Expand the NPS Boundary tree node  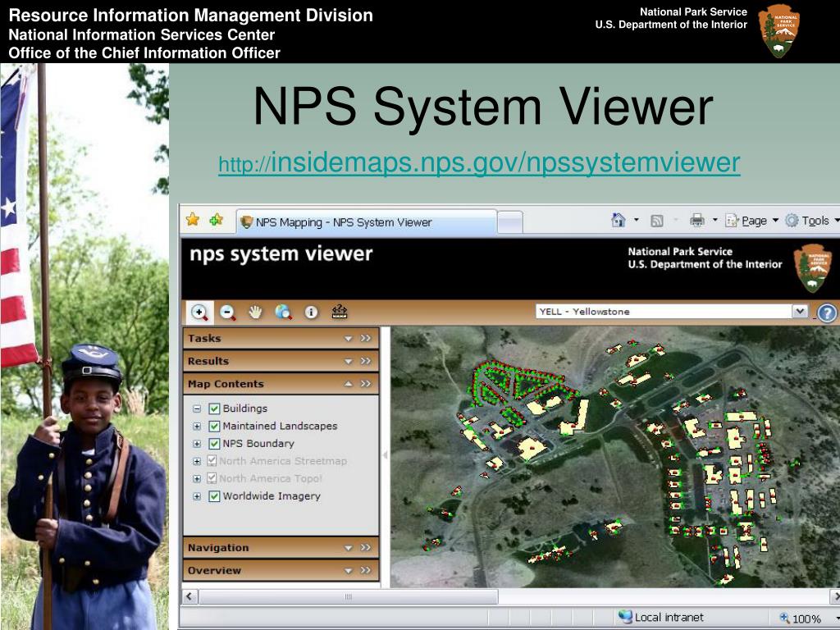coord(197,444)
